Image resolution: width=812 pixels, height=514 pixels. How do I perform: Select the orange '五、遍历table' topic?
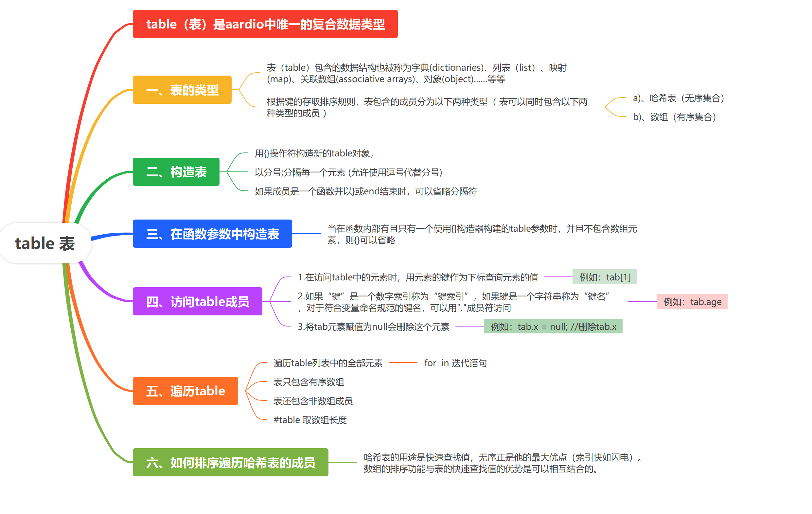[185, 391]
